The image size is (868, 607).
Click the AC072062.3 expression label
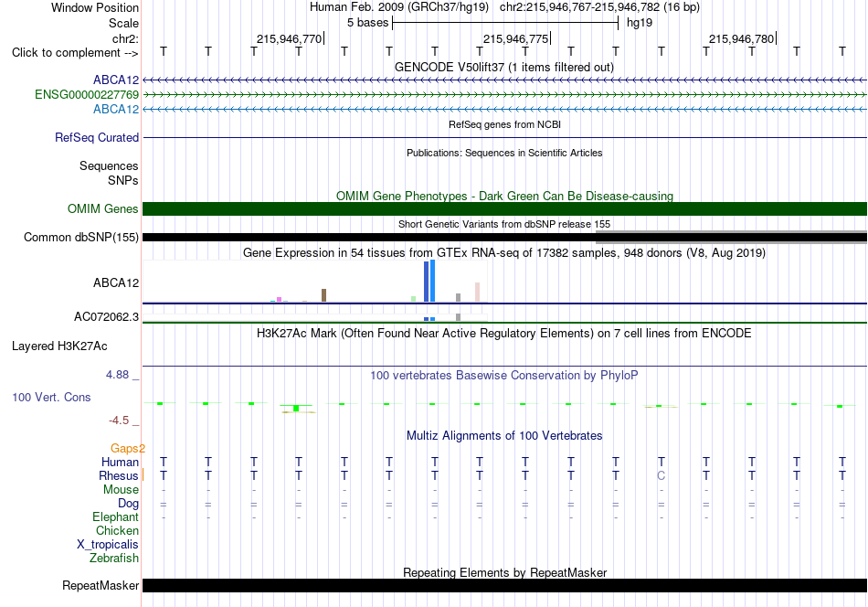click(x=106, y=317)
